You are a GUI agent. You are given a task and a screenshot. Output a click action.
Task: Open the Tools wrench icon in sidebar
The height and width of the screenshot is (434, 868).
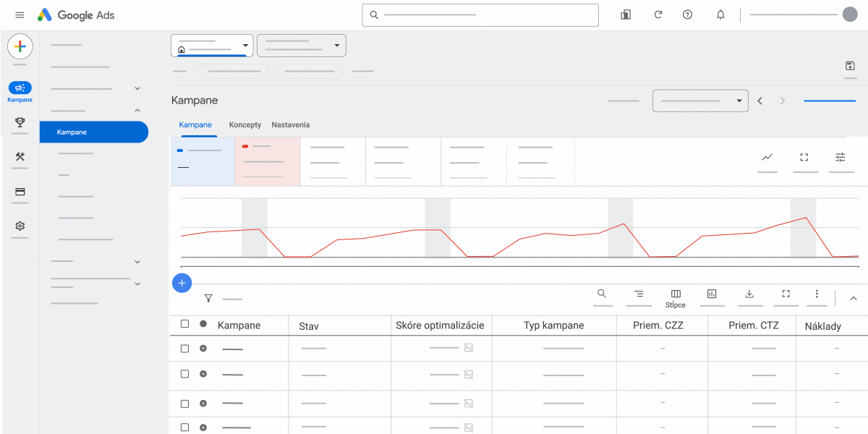(x=20, y=157)
